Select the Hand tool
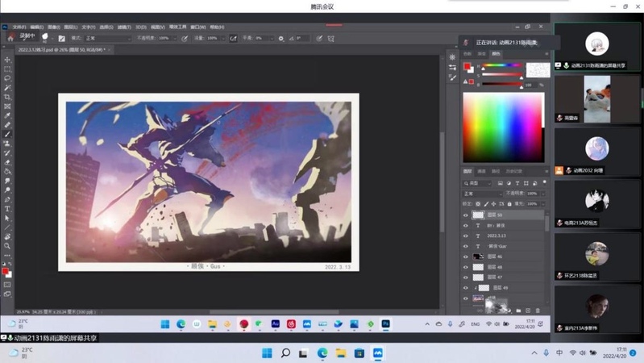Image resolution: width=644 pixels, height=363 pixels. (7, 237)
